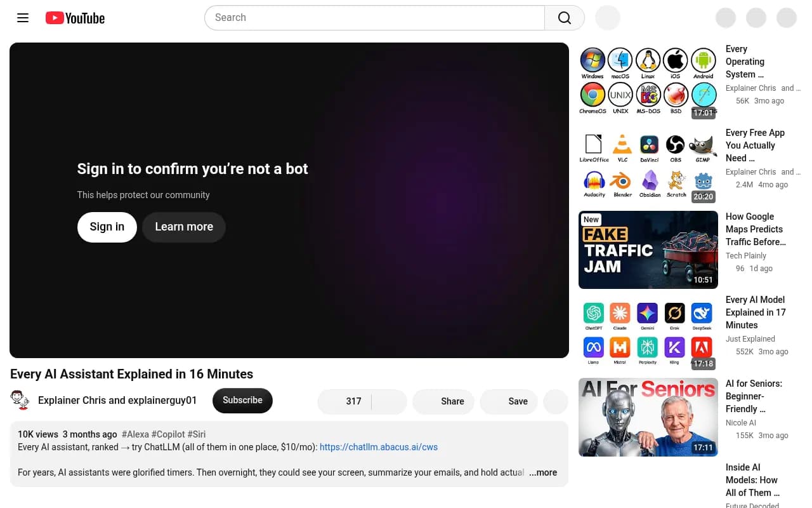Open the Fake Traffic Jam thumbnail
The image size is (812, 508).
pyautogui.click(x=648, y=250)
